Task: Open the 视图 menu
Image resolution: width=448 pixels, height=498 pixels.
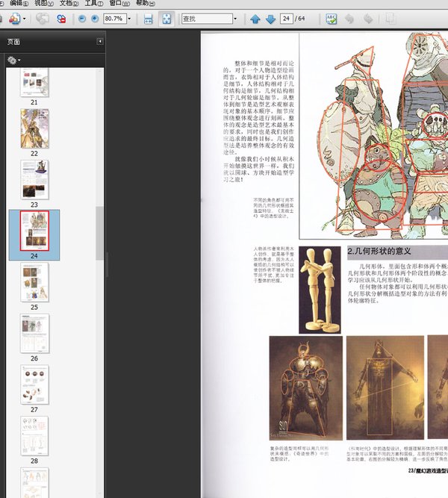Action: (44, 3)
